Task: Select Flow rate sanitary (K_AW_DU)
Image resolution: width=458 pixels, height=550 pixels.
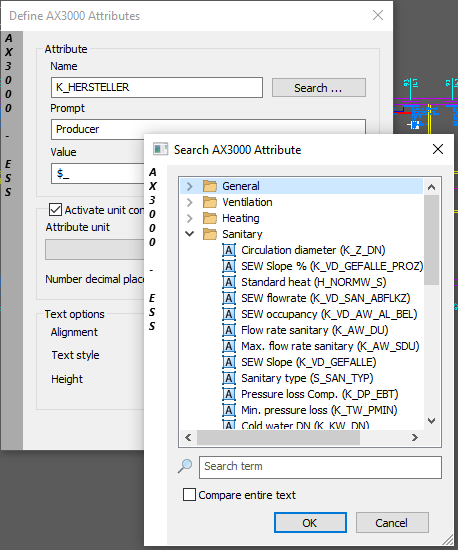Action: (x=315, y=330)
